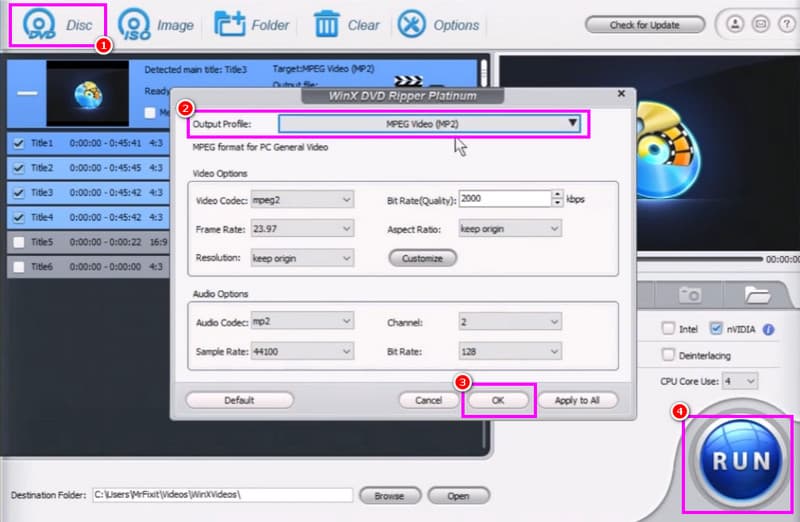800x522 pixels.
Task: Click the clapperboard edit icon
Action: [x=408, y=81]
